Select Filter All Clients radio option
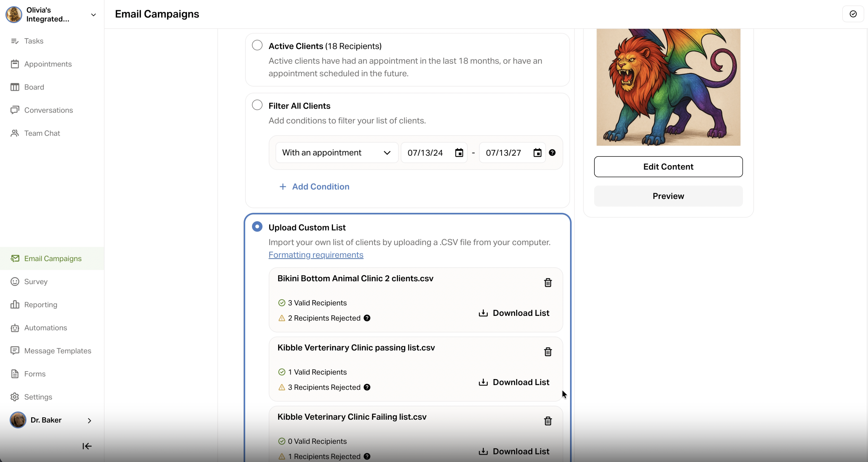Image resolution: width=868 pixels, height=462 pixels. 257,105
